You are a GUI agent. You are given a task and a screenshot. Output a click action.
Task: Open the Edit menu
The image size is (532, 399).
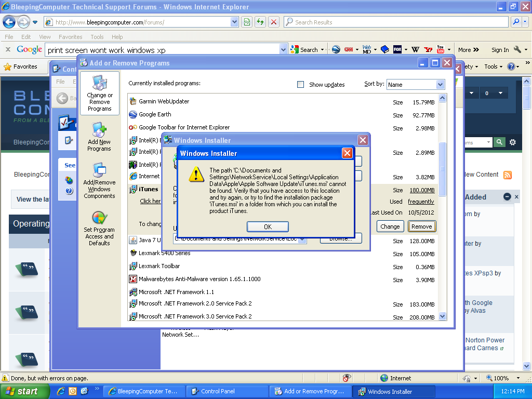pyautogui.click(x=26, y=37)
